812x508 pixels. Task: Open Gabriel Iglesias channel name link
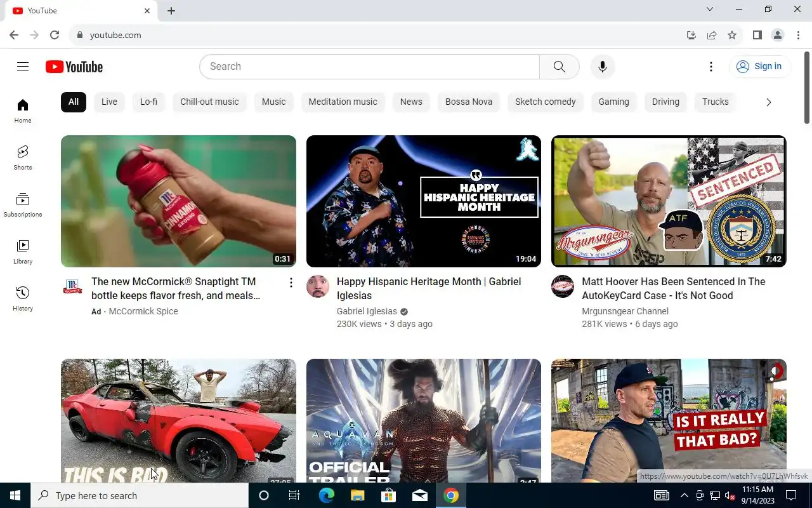(367, 311)
